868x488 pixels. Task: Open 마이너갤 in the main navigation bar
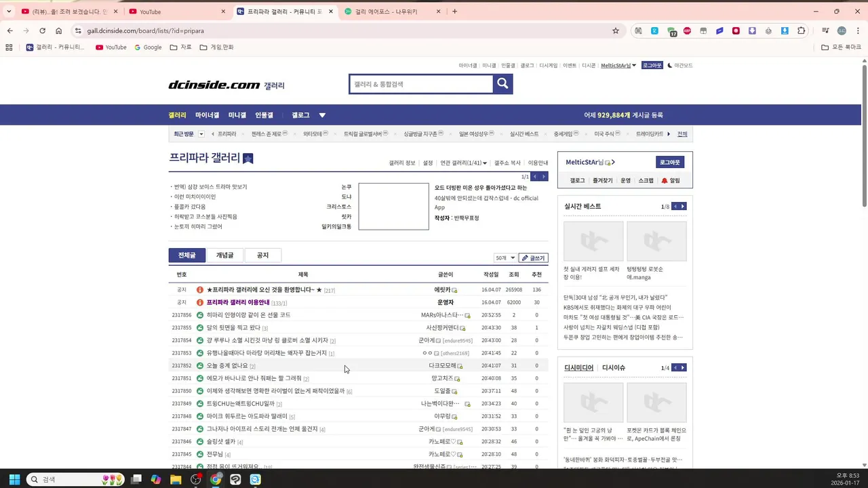(207, 115)
